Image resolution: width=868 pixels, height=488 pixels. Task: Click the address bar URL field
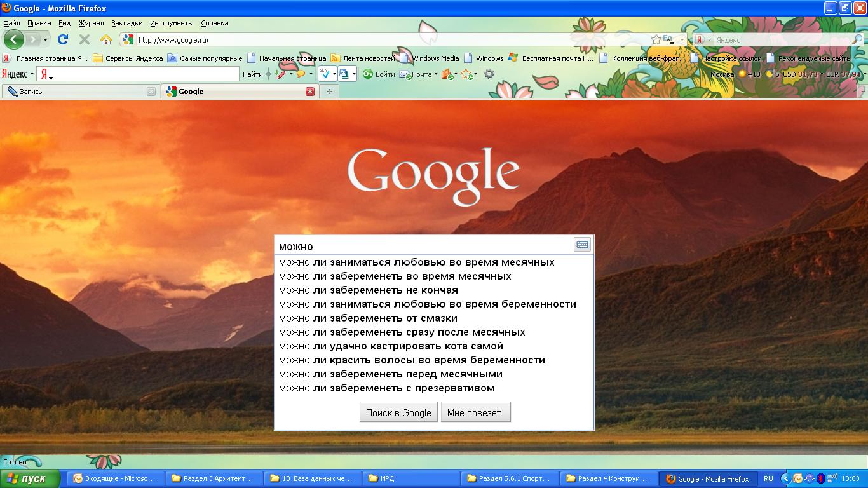tap(394, 39)
